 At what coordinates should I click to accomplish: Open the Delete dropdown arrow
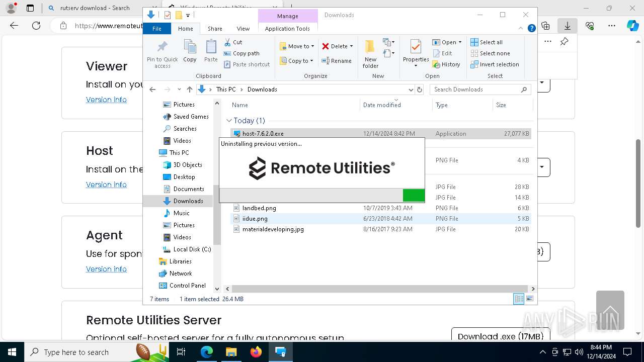click(351, 46)
